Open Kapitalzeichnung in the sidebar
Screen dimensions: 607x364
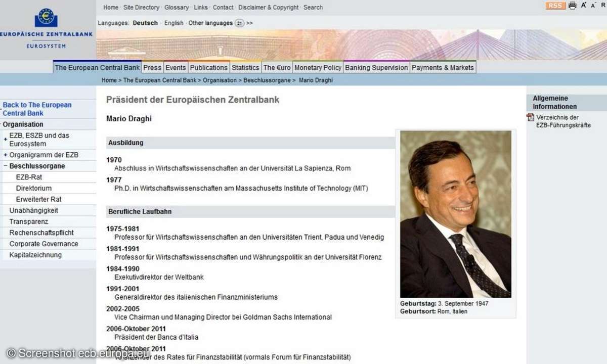pyautogui.click(x=35, y=255)
